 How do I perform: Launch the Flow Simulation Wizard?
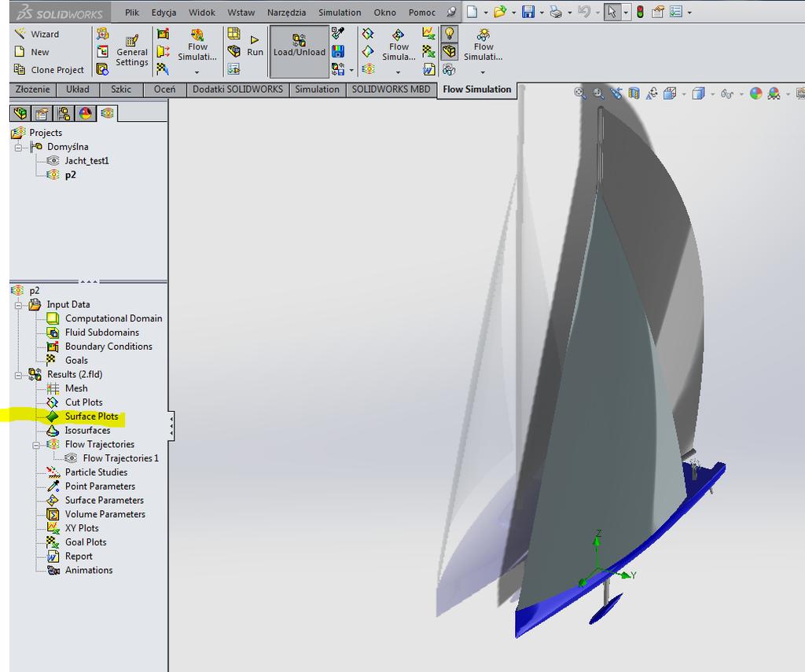point(36,34)
